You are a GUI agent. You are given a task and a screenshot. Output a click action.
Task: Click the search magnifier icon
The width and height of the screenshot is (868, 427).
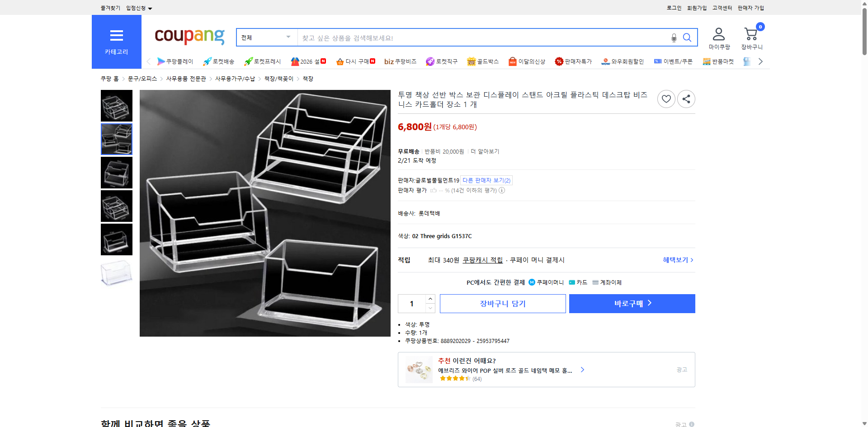(687, 38)
